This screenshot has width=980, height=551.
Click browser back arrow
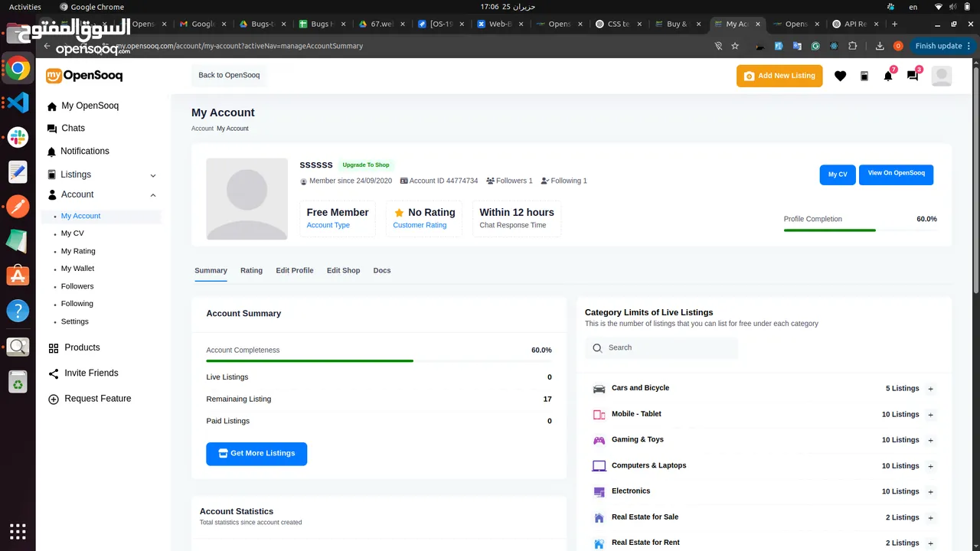[x=47, y=46]
